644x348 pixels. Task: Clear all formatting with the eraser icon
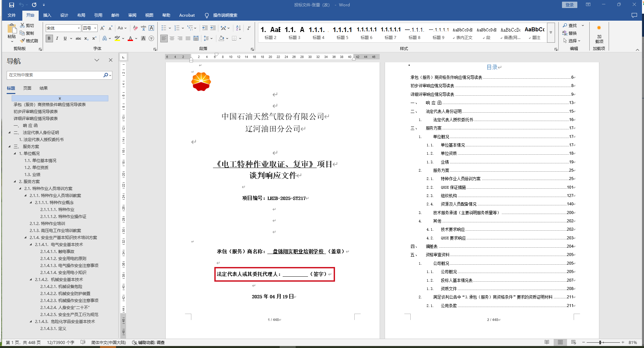point(135,28)
